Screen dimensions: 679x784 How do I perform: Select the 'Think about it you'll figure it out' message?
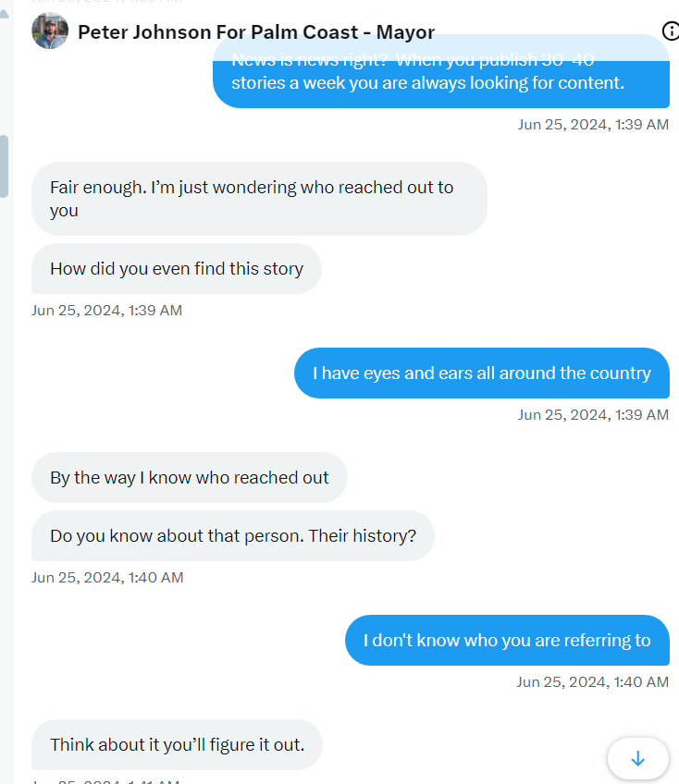(177, 744)
